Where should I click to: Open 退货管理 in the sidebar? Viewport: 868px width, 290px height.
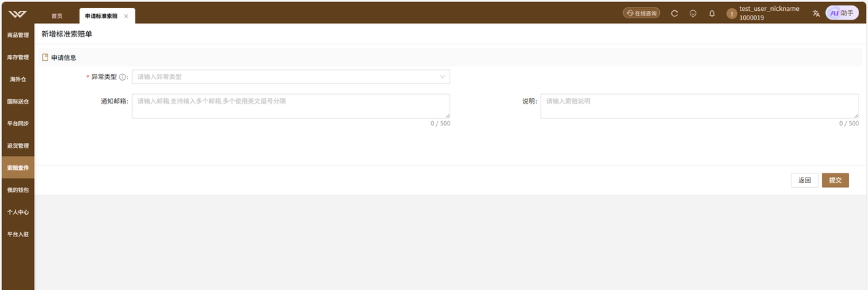(x=18, y=146)
